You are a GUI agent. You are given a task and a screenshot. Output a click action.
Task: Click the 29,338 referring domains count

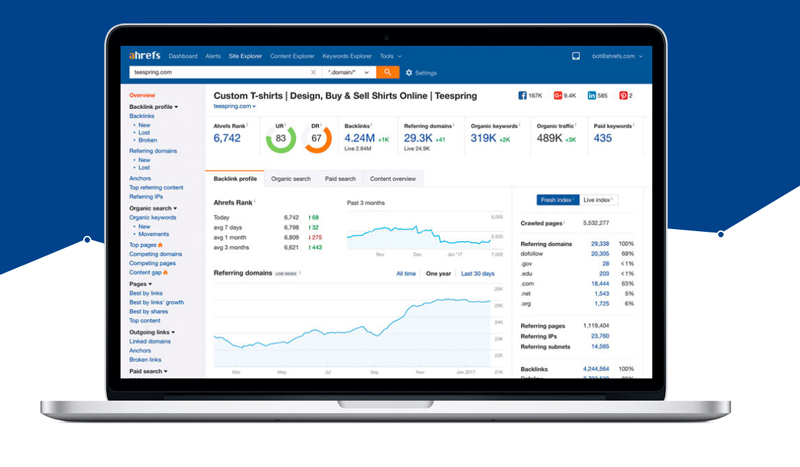point(600,244)
